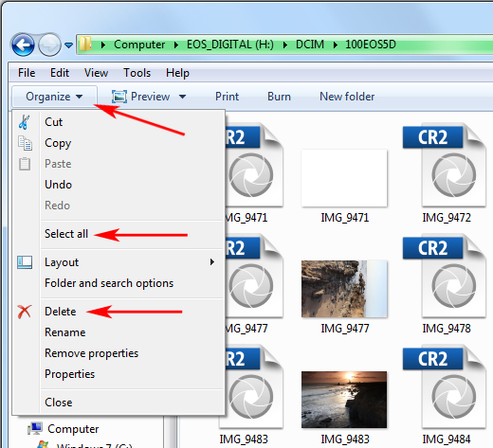Expand the Layout submenu arrow
Screen dimensions: 493x448
click(212, 262)
